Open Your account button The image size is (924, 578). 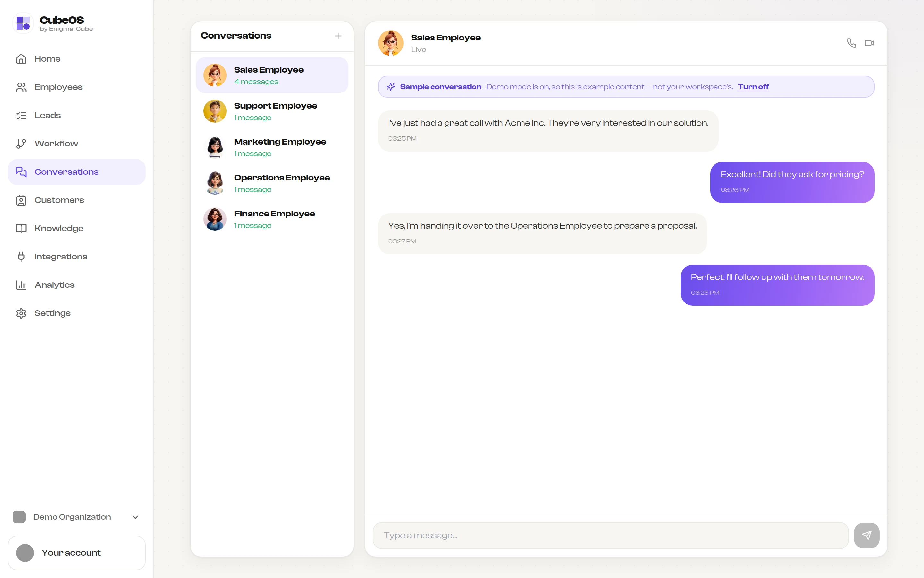[77, 553]
